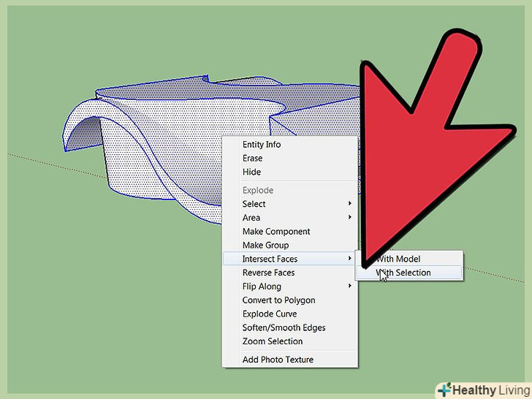
Task: Open Entity Info from context menu
Action: click(289, 145)
